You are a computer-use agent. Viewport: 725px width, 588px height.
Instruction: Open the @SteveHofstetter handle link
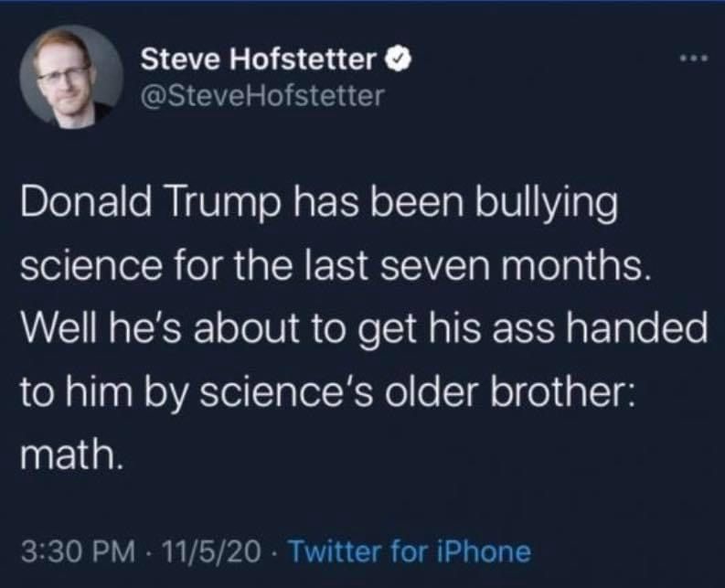point(263,94)
